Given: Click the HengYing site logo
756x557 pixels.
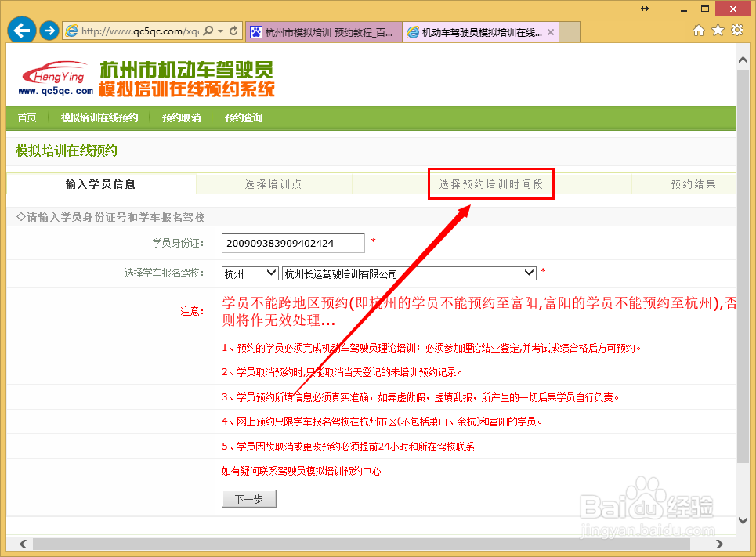Looking at the screenshot, I should coord(56,78).
